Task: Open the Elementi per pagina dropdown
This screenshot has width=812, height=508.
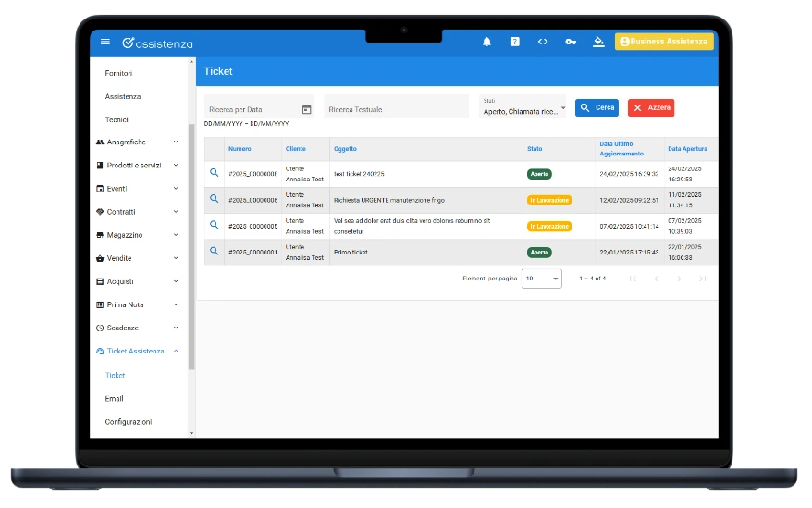Action: point(541,279)
